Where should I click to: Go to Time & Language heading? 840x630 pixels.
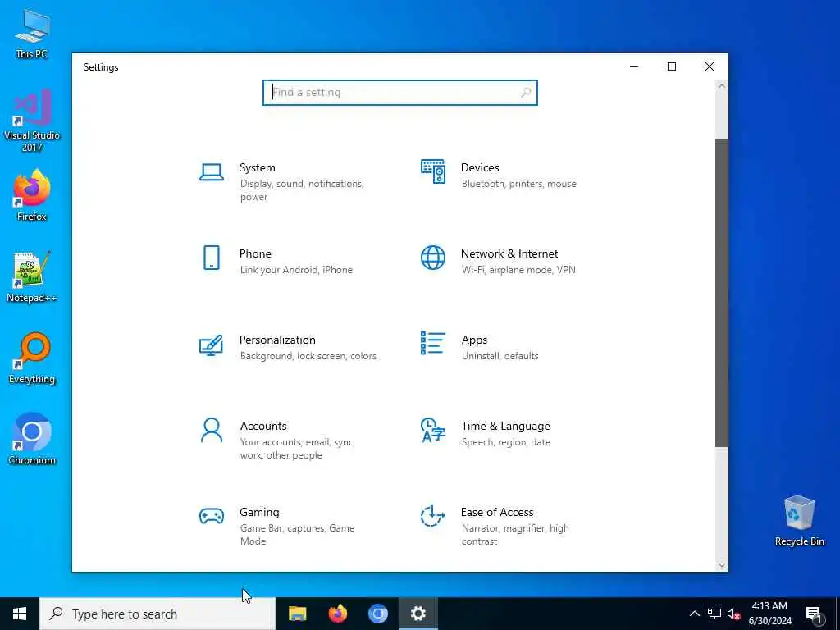pyautogui.click(x=505, y=427)
